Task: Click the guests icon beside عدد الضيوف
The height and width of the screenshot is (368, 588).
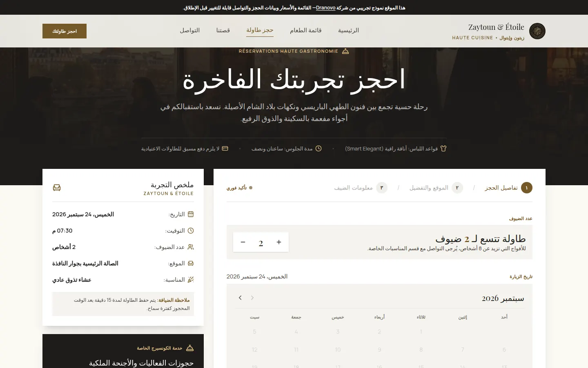Action: 191,247
